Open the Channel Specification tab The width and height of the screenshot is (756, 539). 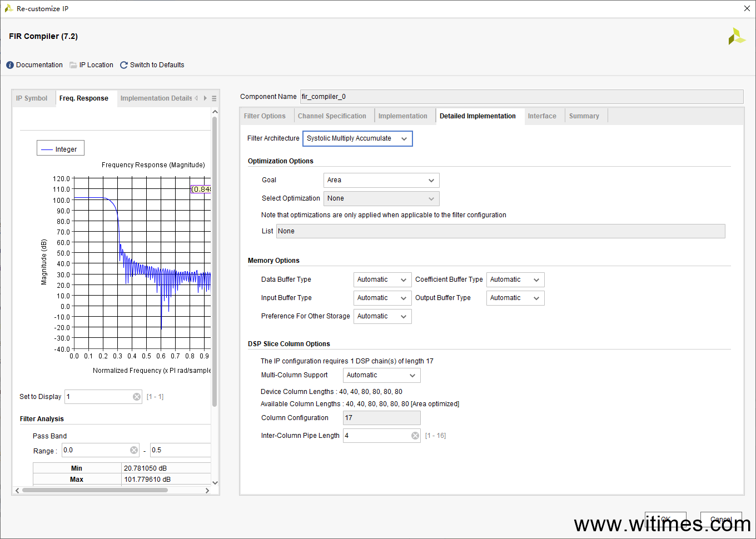tap(332, 116)
